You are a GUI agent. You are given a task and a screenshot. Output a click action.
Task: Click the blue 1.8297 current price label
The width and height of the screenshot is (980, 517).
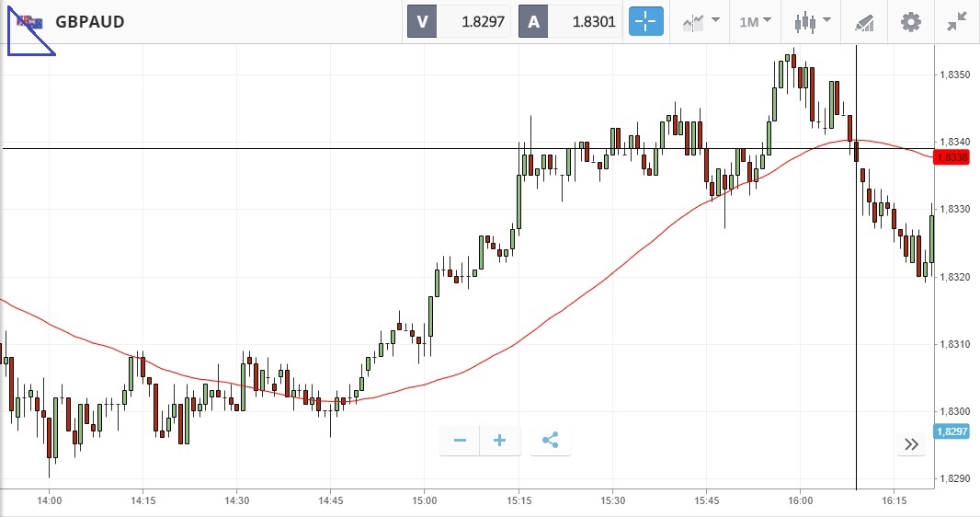pyautogui.click(x=951, y=431)
